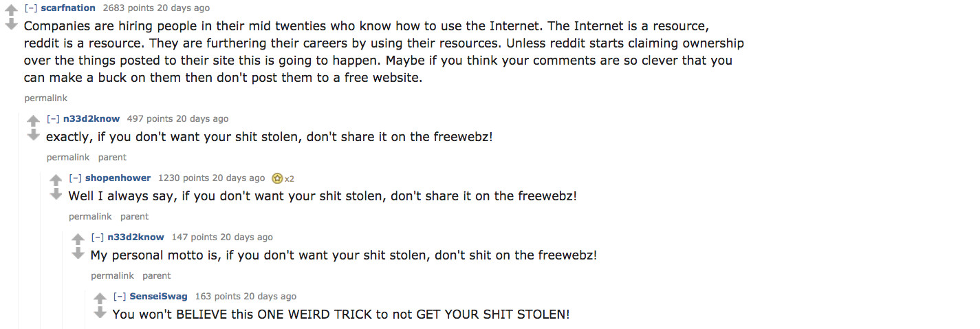
Task: Upvote SenseiSwag's comment
Action: click(x=100, y=298)
